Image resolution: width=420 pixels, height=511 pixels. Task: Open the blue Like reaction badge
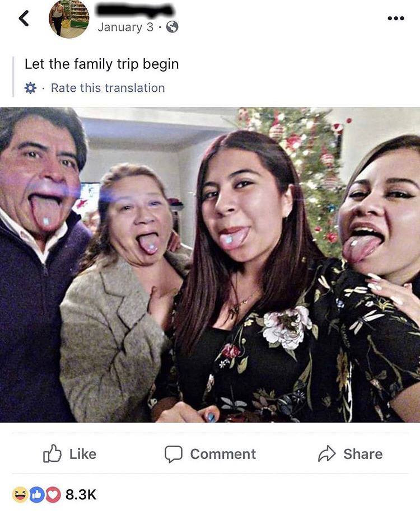point(36,494)
